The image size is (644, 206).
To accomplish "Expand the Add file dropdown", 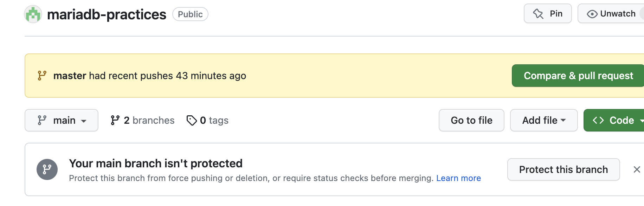I will click(543, 120).
